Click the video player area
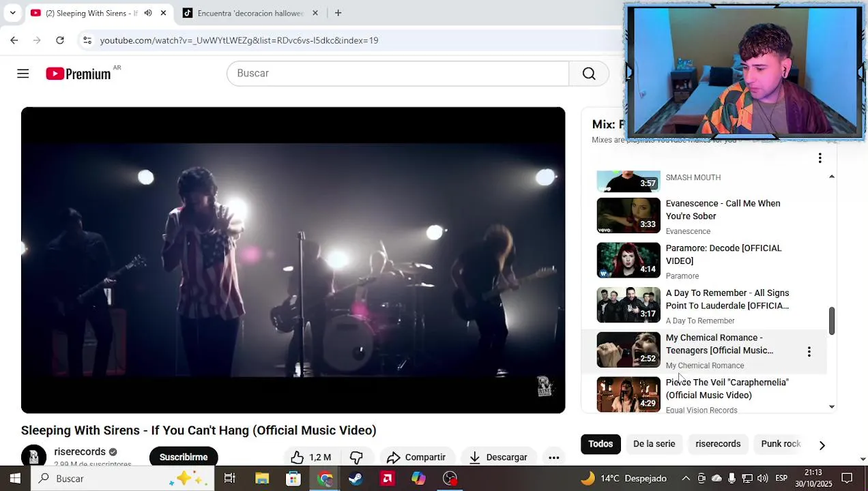Image resolution: width=868 pixels, height=491 pixels. 293,260
